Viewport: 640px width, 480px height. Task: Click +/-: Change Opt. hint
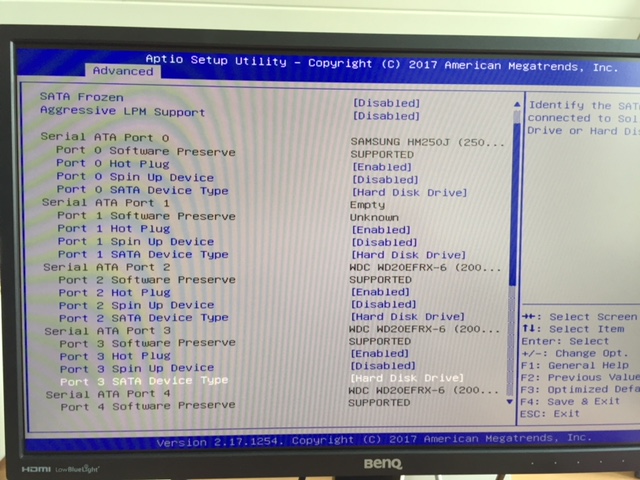coord(575,353)
